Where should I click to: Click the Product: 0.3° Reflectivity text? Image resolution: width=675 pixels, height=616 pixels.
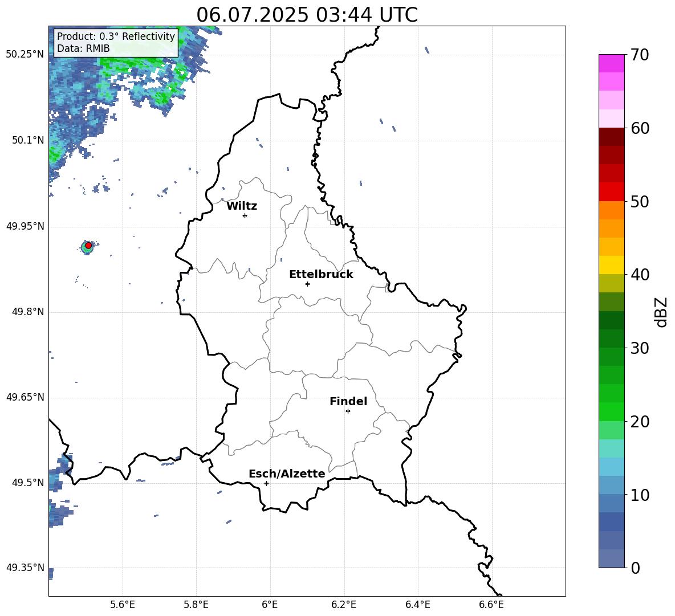click(x=116, y=36)
